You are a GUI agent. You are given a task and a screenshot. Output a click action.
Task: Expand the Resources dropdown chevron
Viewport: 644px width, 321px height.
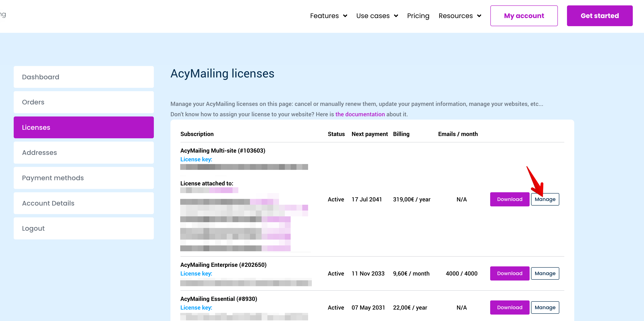[x=479, y=16]
